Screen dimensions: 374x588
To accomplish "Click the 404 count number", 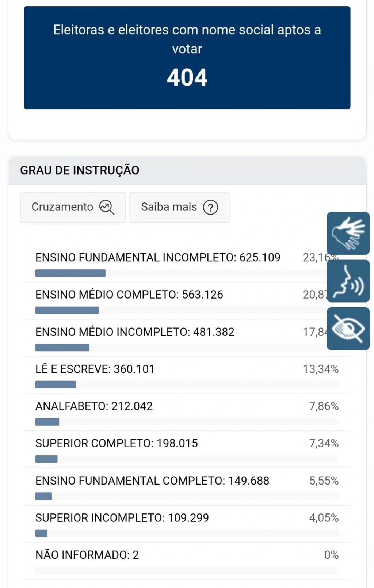I will pos(187,77).
